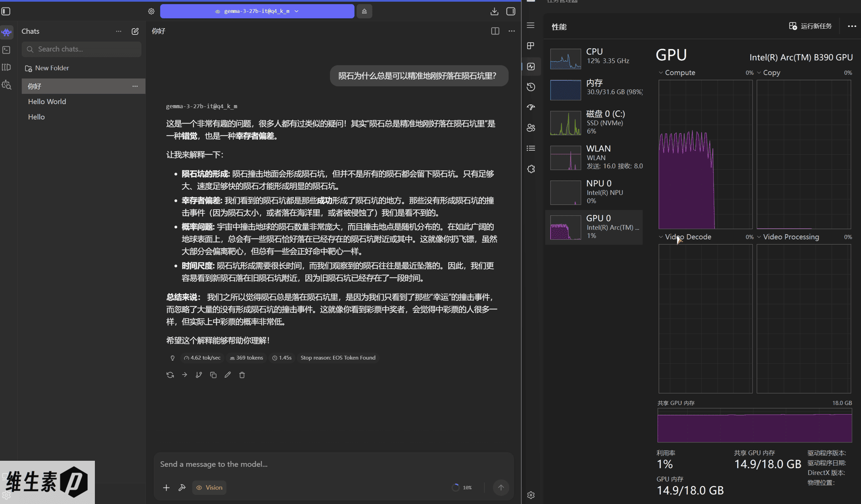Select the GPU 0 performance item
The height and width of the screenshot is (504, 861).
[594, 227]
